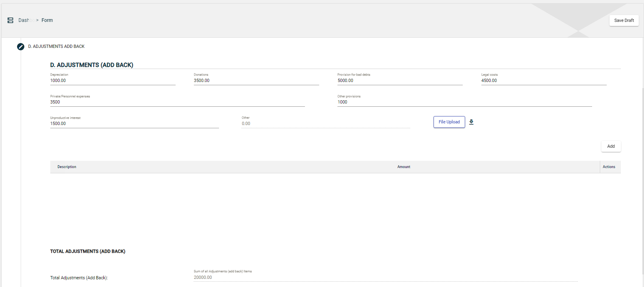Go to Dash breadcrumb link
This screenshot has height=287, width=644.
(x=24, y=20)
